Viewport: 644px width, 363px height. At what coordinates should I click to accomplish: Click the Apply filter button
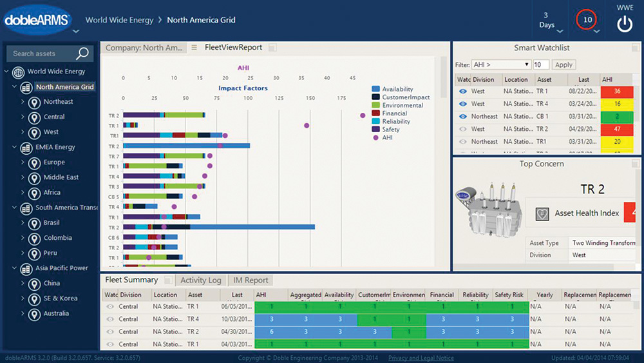click(563, 64)
